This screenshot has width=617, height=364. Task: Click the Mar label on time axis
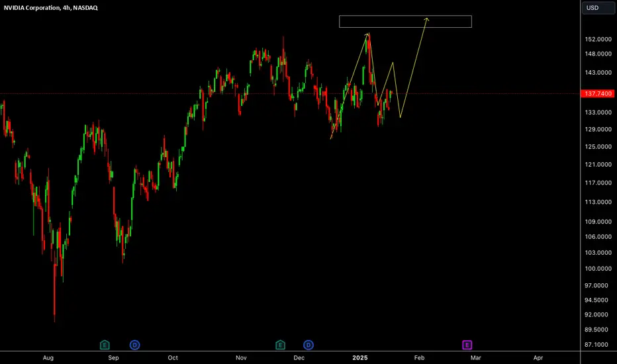tap(476, 357)
